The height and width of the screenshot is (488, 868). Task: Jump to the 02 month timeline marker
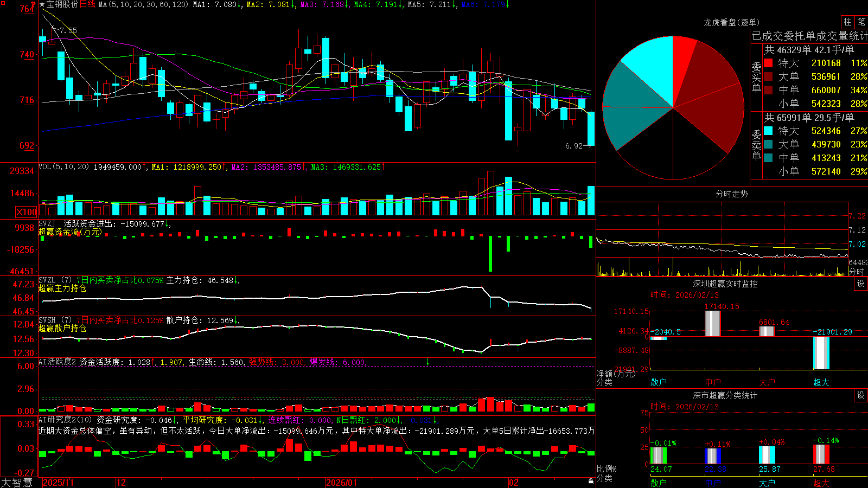click(514, 483)
